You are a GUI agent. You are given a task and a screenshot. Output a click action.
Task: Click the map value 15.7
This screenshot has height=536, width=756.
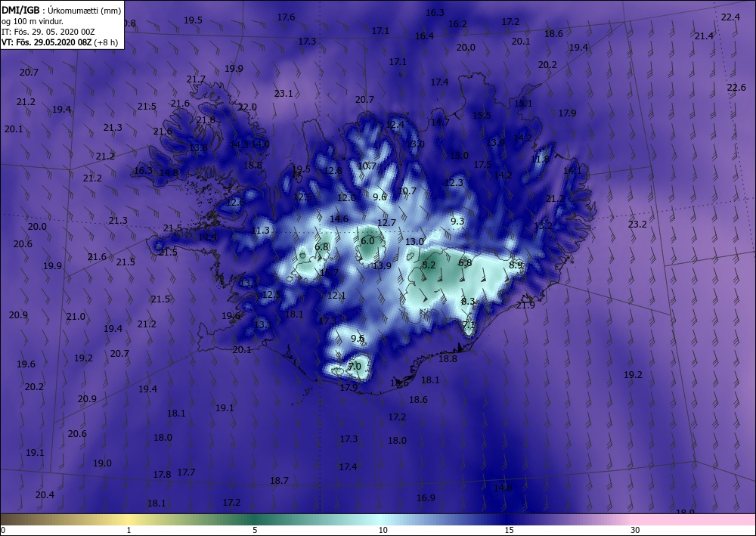tap(329, 274)
